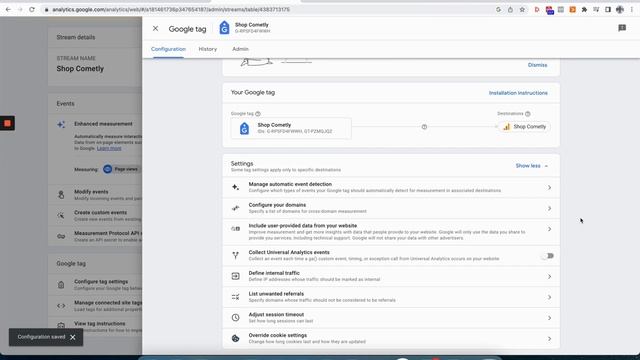The image size is (640, 360).
Task: Open Adjust session timeout chevron
Action: click(x=549, y=318)
